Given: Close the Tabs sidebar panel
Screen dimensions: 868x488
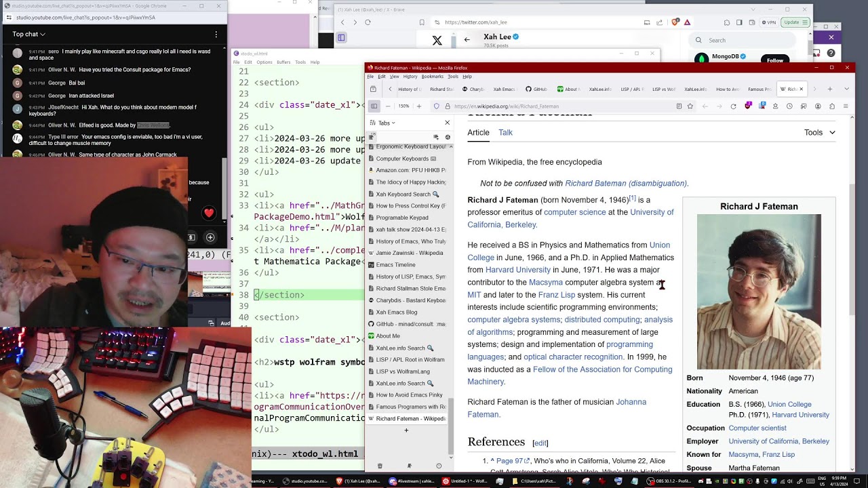Looking at the screenshot, I should click(x=447, y=123).
